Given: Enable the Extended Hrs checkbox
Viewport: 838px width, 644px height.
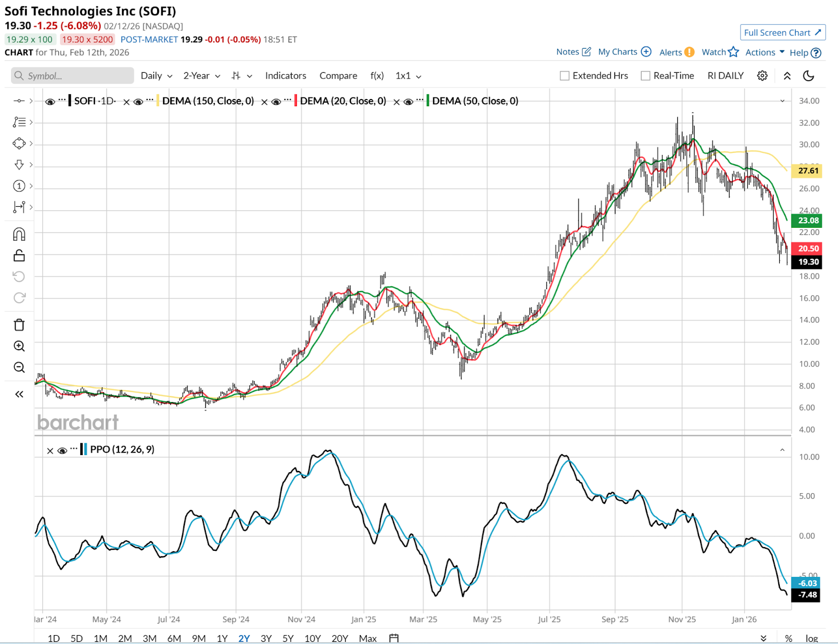Looking at the screenshot, I should (x=565, y=76).
